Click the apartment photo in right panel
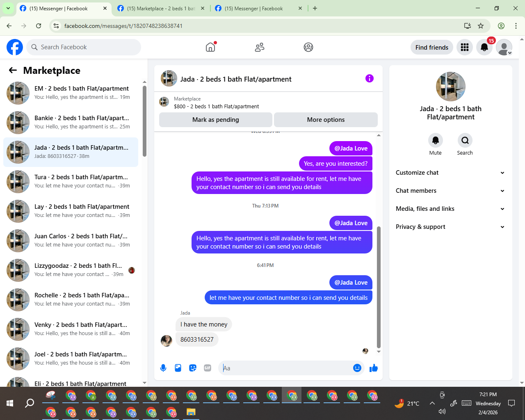The width and height of the screenshot is (525, 420). 451,87
